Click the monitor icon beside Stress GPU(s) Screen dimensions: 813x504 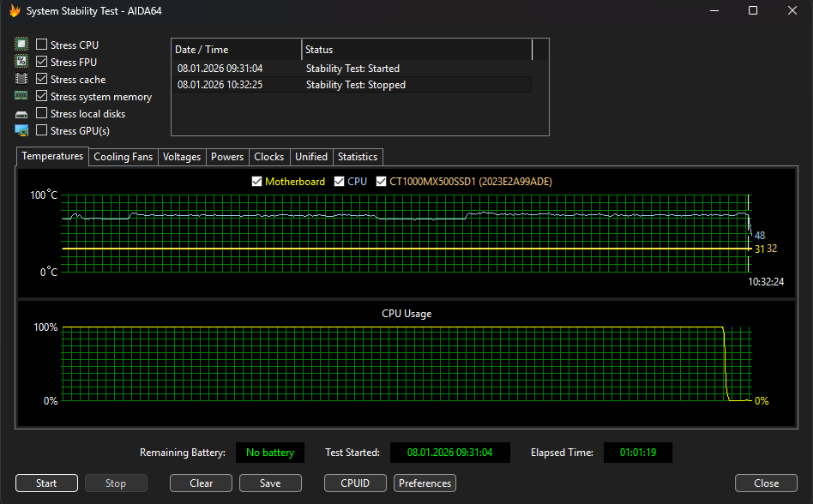tap(21, 130)
